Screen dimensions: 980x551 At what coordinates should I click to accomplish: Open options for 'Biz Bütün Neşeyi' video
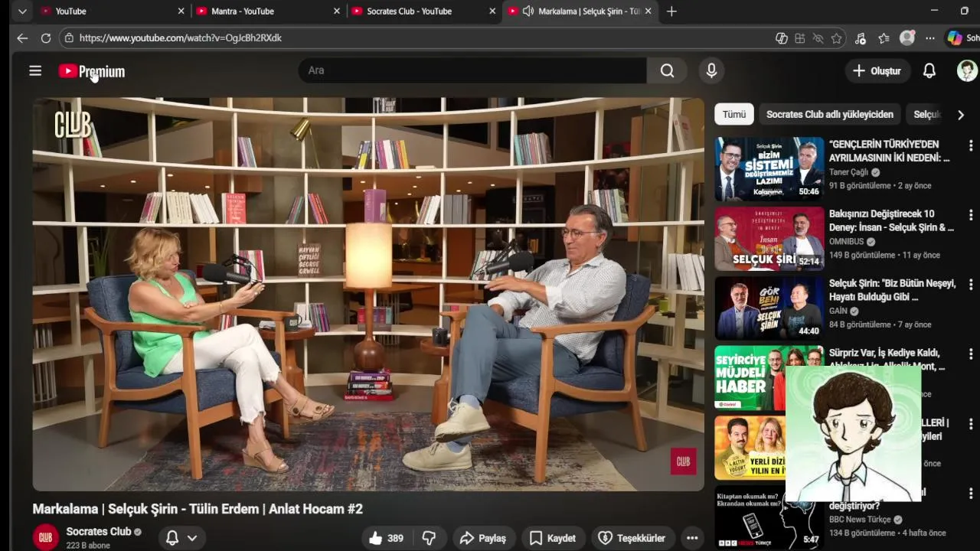971,284
